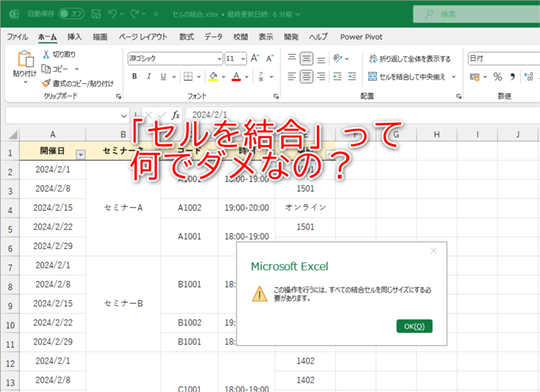Click the formula bar showing 2024/2/1

coord(363,115)
